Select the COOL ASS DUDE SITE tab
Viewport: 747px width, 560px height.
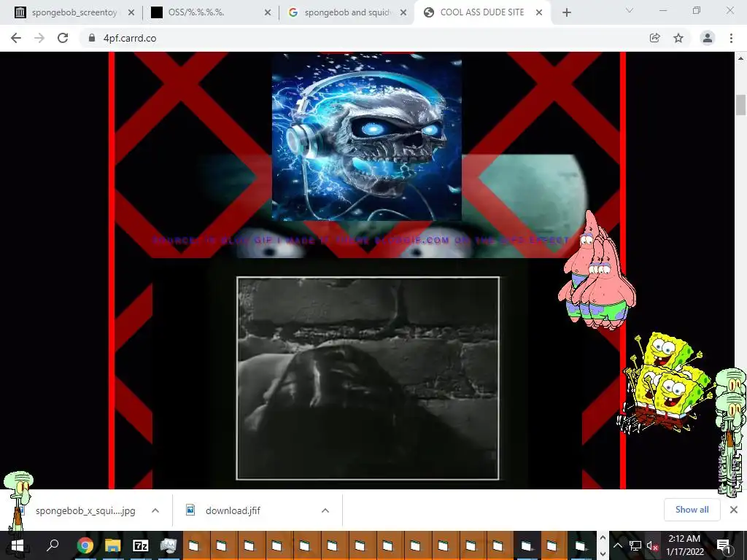(x=481, y=12)
